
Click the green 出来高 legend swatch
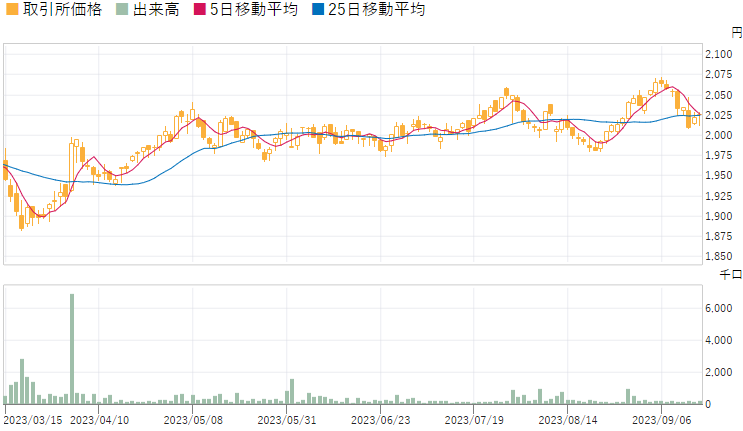[122, 9]
